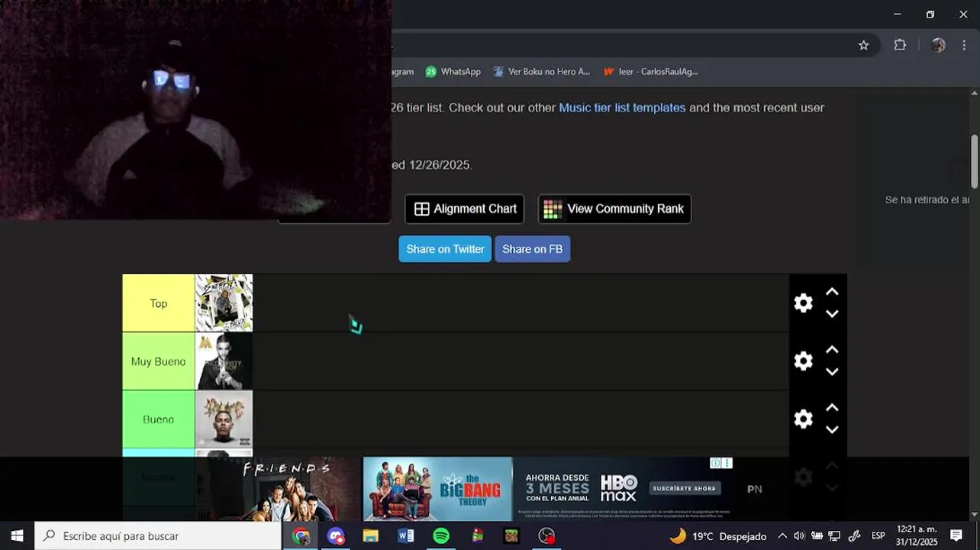Viewport: 980px width, 550px height.
Task: Open Spotify from the taskbar
Action: pyautogui.click(x=441, y=535)
